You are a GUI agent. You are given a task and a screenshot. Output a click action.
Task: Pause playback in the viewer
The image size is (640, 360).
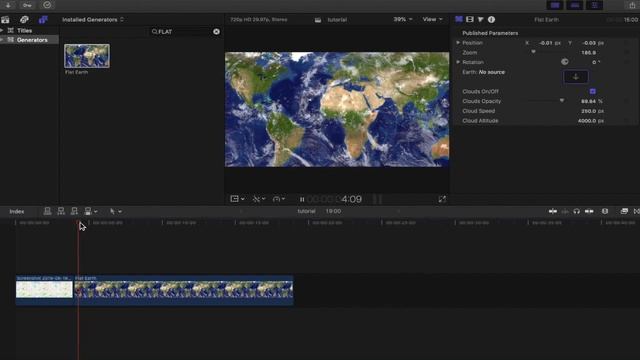coord(302,199)
